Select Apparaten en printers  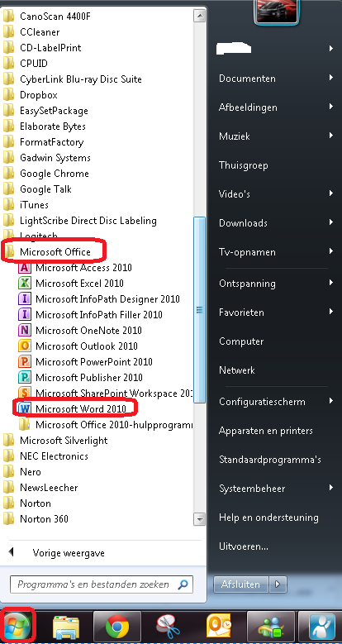pyautogui.click(x=266, y=431)
